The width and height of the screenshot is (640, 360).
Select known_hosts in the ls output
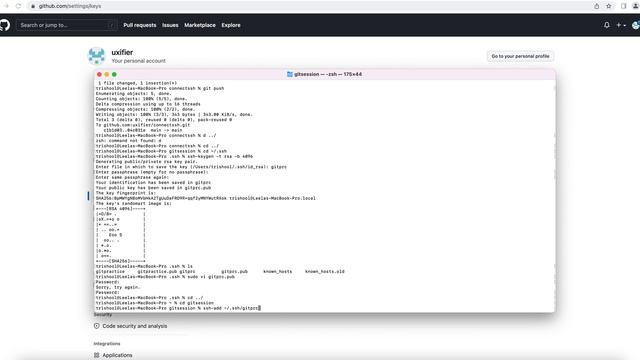pos(278,271)
